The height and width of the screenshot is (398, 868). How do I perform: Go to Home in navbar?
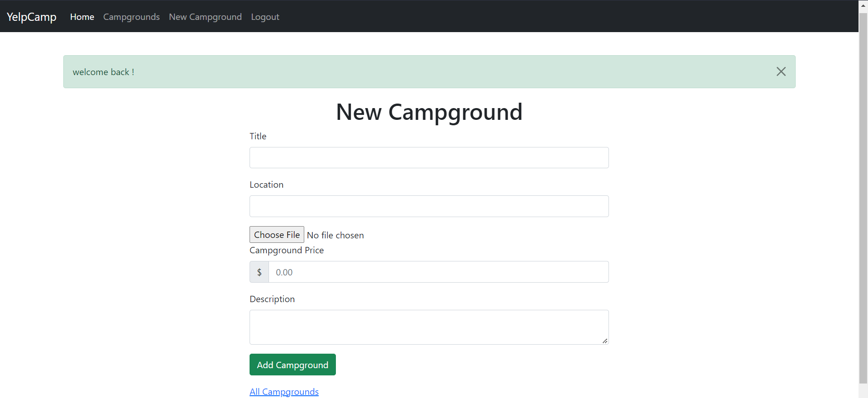click(82, 17)
